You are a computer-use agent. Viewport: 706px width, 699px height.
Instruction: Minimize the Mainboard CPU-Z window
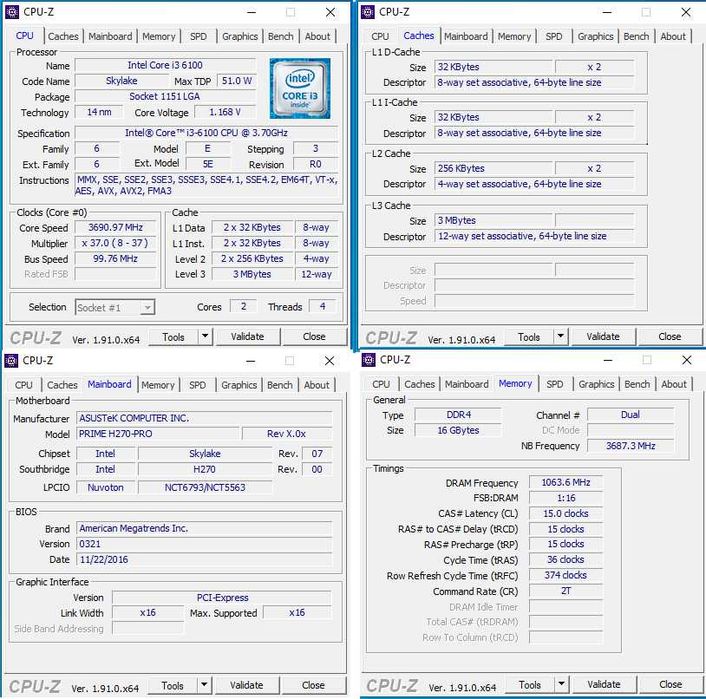251,361
